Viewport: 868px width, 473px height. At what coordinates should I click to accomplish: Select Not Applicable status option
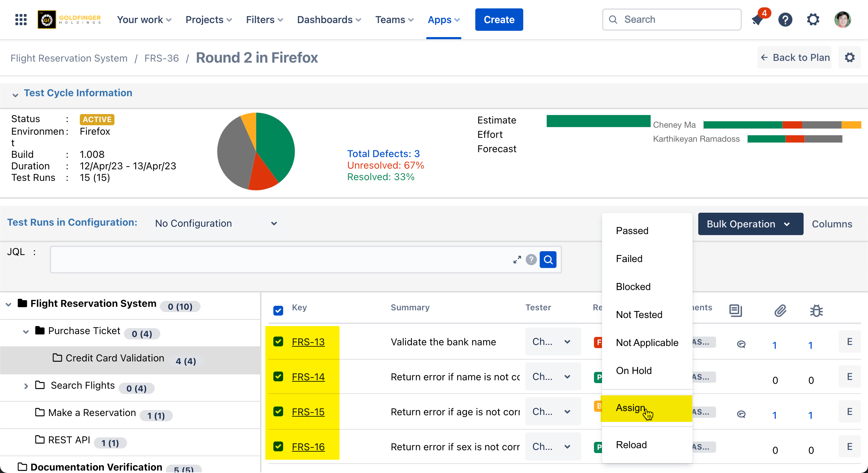(x=647, y=343)
